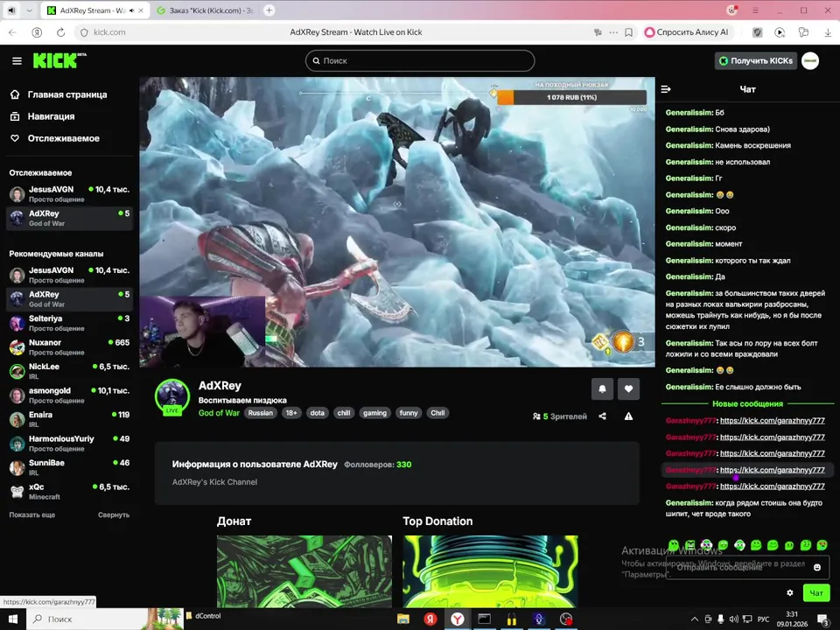Expand the tab list dropdown arrow
840x630 pixels.
29,10
